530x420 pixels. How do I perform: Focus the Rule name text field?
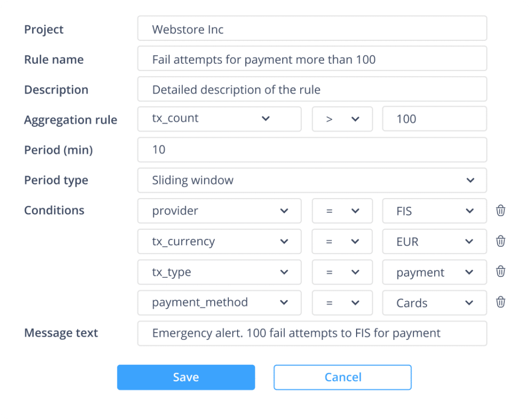312,58
